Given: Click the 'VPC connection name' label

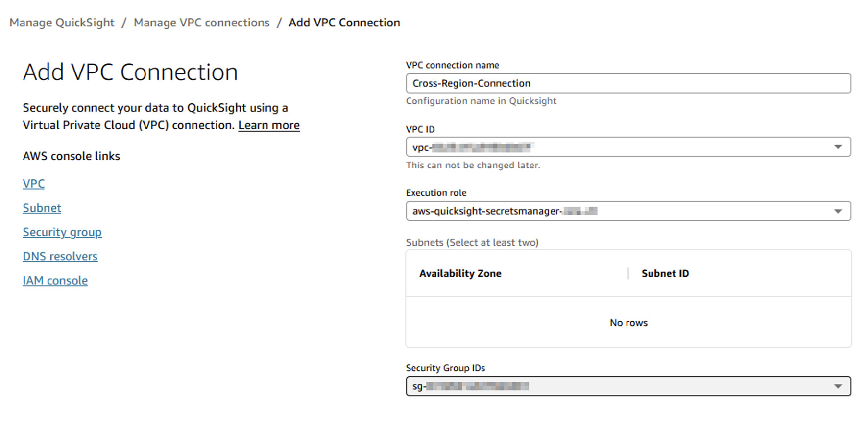Looking at the screenshot, I should click(x=453, y=65).
